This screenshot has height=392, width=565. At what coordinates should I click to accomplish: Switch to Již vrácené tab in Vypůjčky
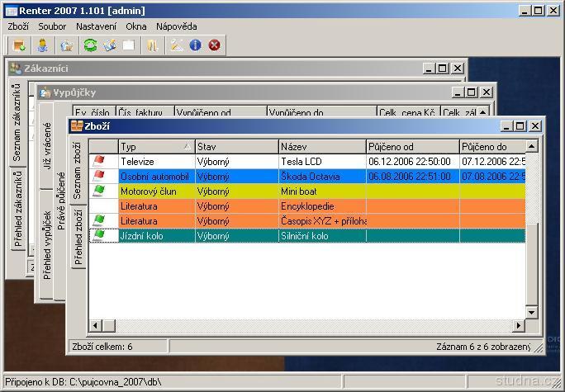47,145
